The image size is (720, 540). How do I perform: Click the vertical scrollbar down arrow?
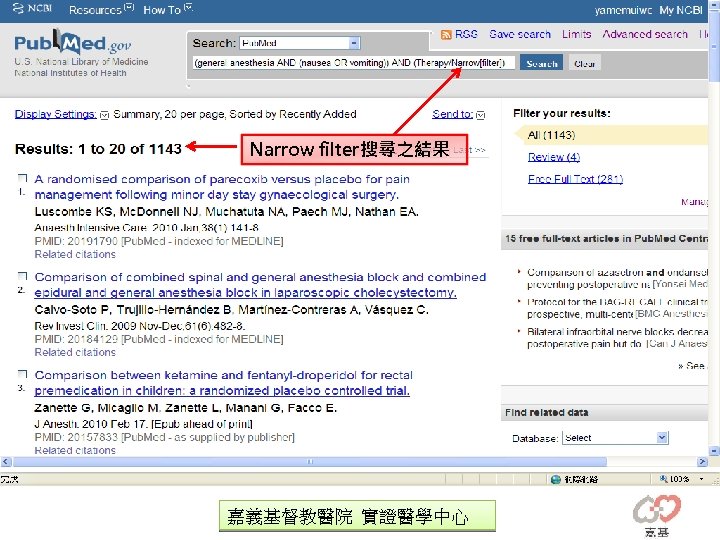[x=714, y=450]
